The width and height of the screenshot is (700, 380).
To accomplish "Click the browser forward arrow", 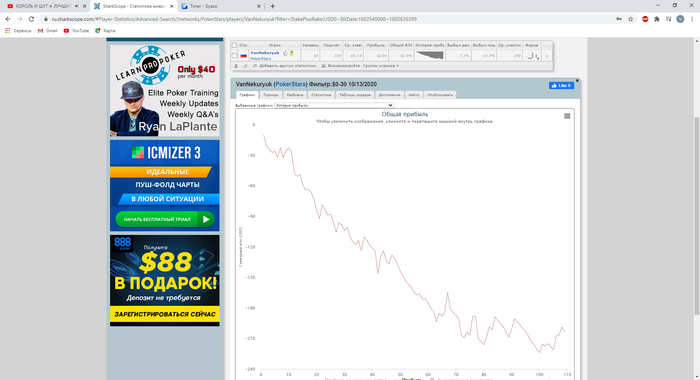I will [x=20, y=19].
